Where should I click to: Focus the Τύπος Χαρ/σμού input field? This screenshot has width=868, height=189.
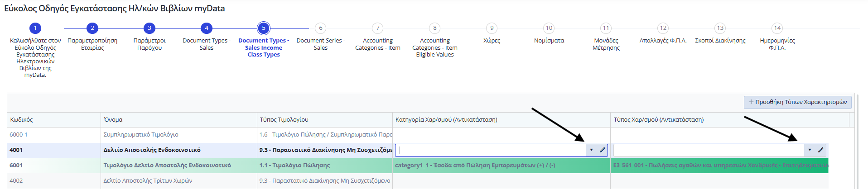(x=709, y=150)
